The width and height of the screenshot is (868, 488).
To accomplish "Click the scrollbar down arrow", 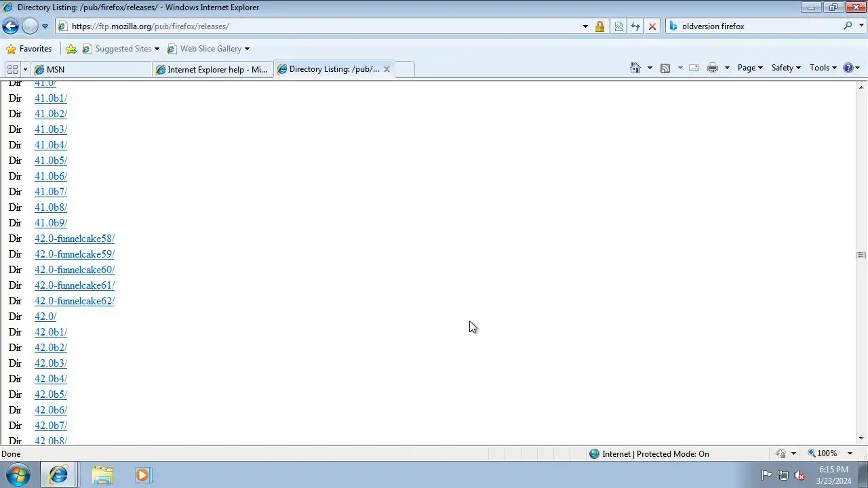I will coord(861,439).
